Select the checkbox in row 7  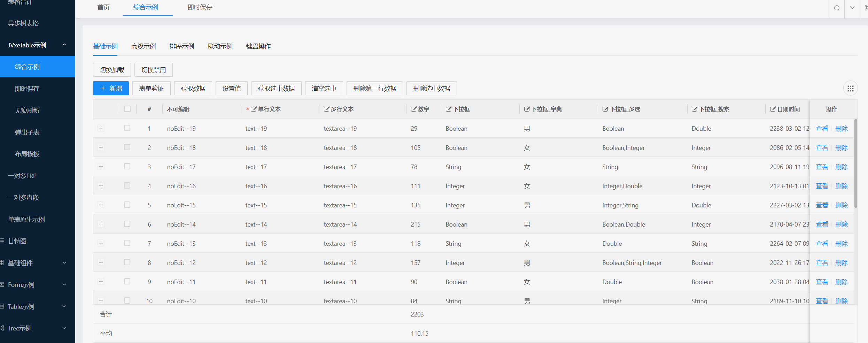(x=127, y=243)
